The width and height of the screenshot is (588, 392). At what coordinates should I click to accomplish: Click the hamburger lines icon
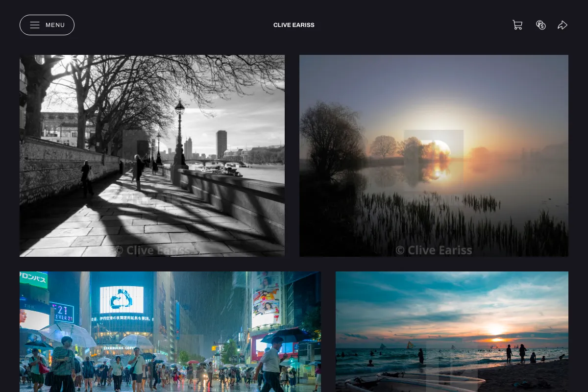35,25
